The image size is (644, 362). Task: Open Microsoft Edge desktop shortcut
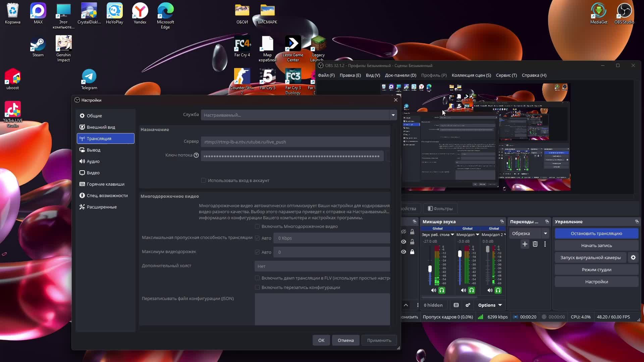coord(165,16)
